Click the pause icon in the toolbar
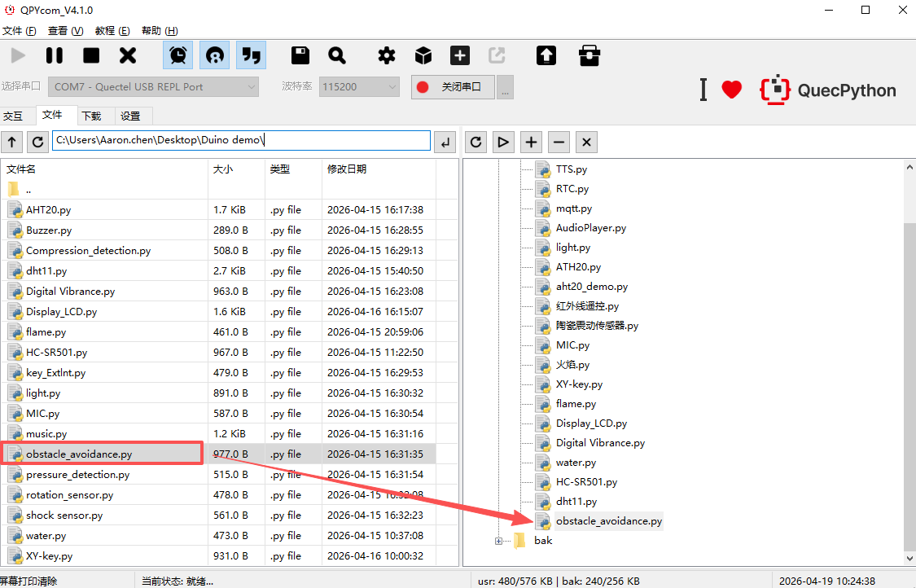 click(x=55, y=55)
